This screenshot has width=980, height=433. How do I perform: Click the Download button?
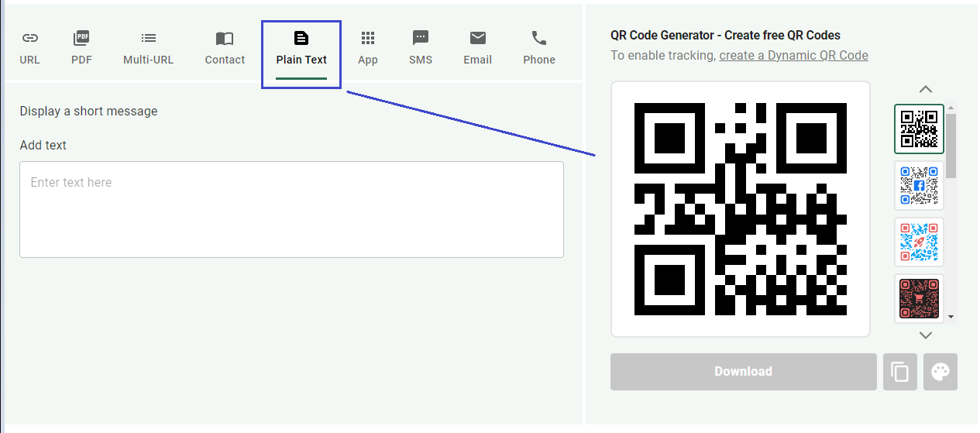click(743, 372)
